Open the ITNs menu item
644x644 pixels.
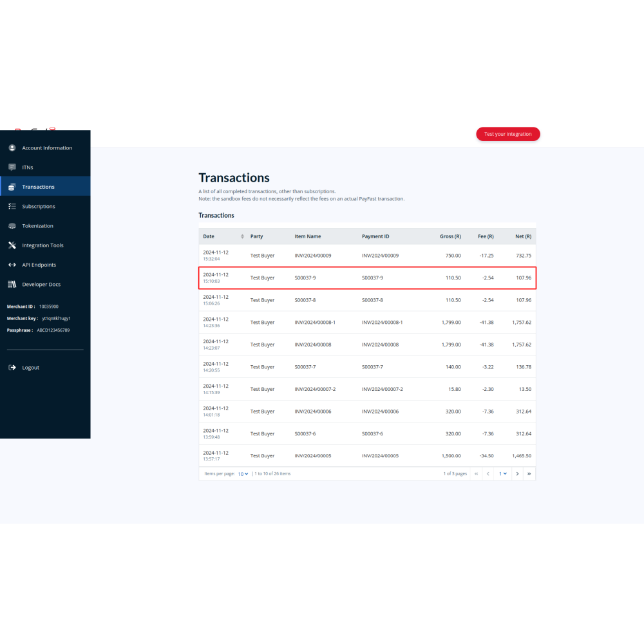point(45,167)
